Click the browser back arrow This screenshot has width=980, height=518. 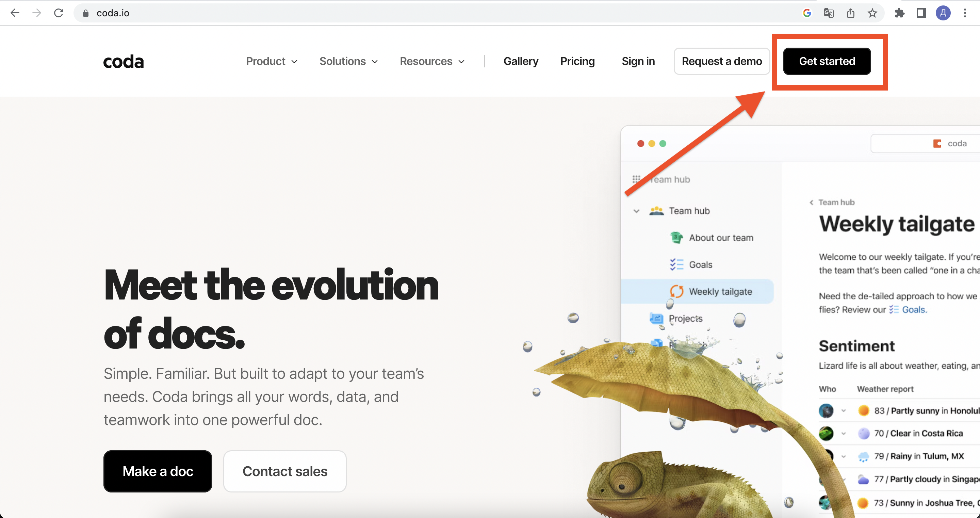[14, 13]
